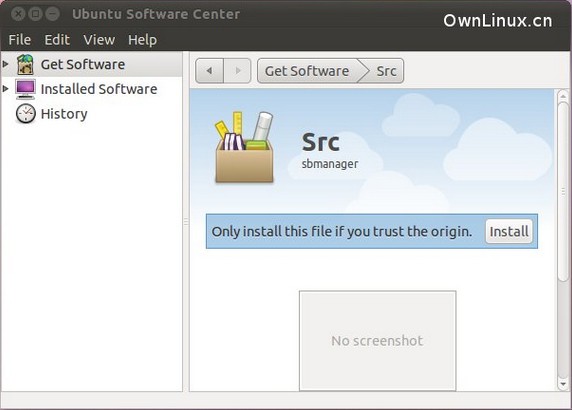Expand the Get Software tree arrow
Viewport: 572px width, 410px height.
[x=5, y=64]
